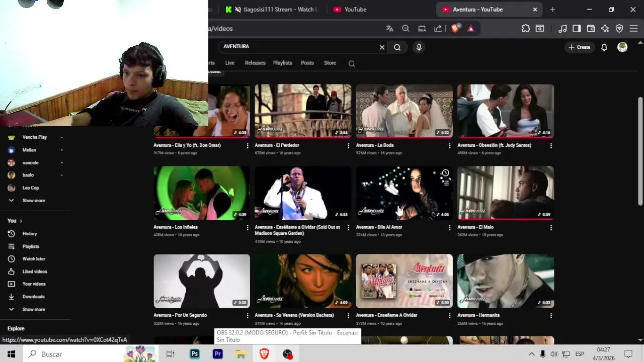The image size is (644, 362).
Task: Open options menu for Obsesión video
Action: click(551, 146)
